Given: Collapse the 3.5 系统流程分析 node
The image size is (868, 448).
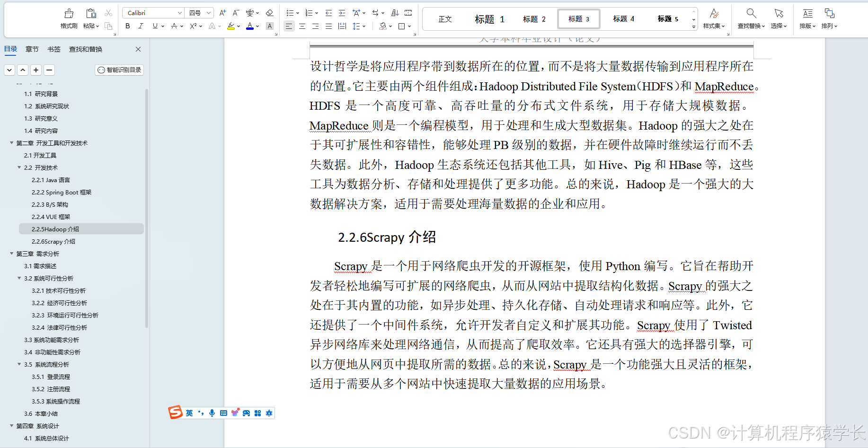Looking at the screenshot, I should [x=19, y=364].
